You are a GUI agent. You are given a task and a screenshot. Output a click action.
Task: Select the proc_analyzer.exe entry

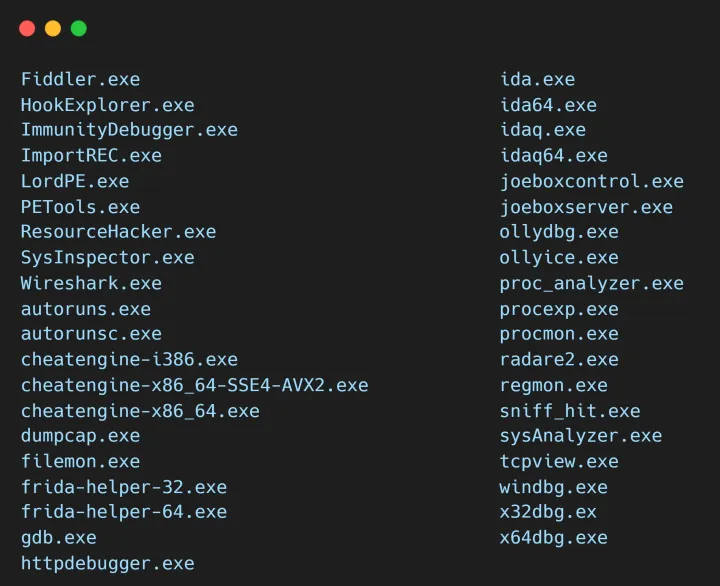tap(591, 283)
